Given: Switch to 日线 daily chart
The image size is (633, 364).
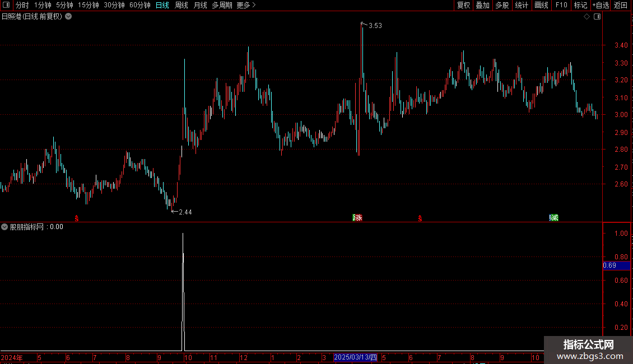Looking at the screenshot, I should coord(162,5).
